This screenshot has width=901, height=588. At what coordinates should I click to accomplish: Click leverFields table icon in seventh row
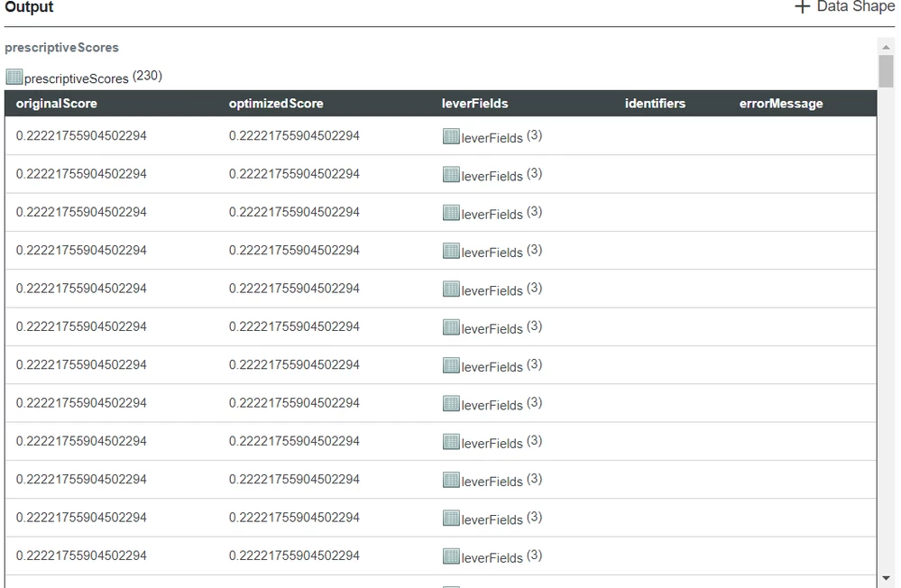[x=451, y=365]
